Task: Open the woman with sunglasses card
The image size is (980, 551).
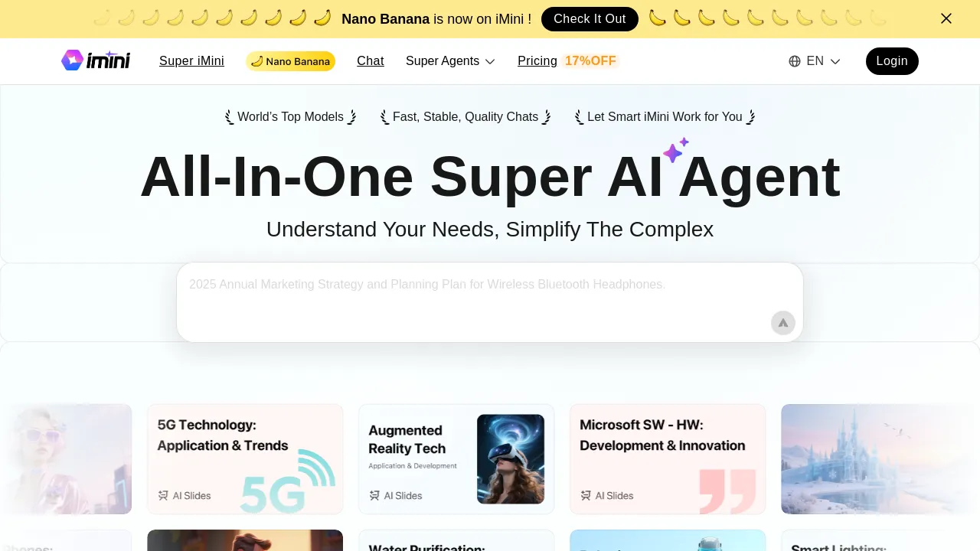Action: 66,459
